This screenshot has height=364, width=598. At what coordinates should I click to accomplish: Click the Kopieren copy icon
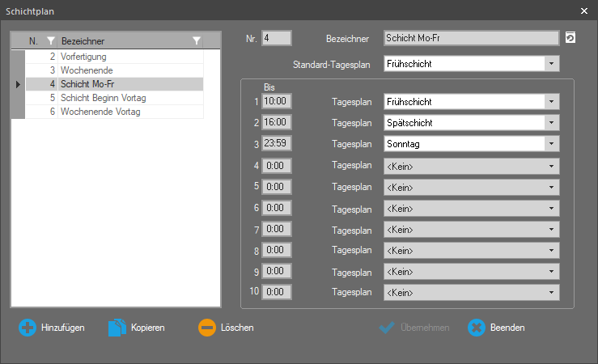click(117, 328)
